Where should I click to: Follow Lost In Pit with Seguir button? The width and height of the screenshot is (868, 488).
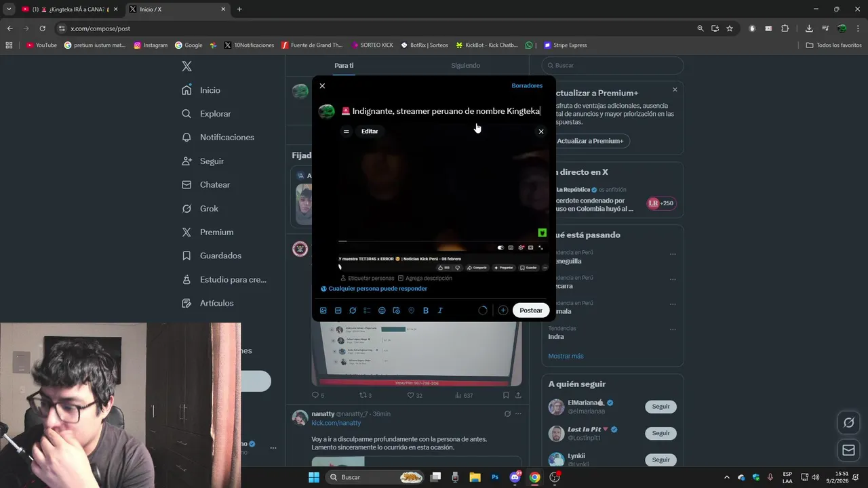[660, 433]
